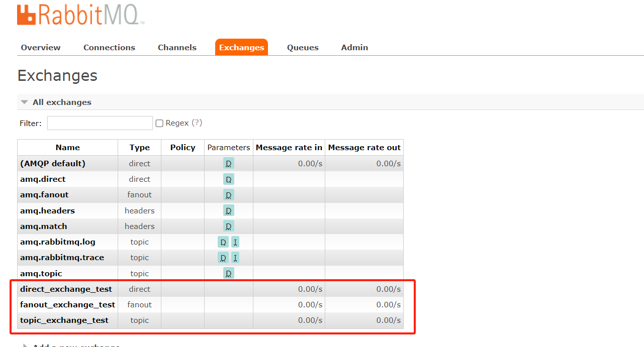The image size is (644, 347).
Task: Open the Admin tab
Action: (x=354, y=47)
